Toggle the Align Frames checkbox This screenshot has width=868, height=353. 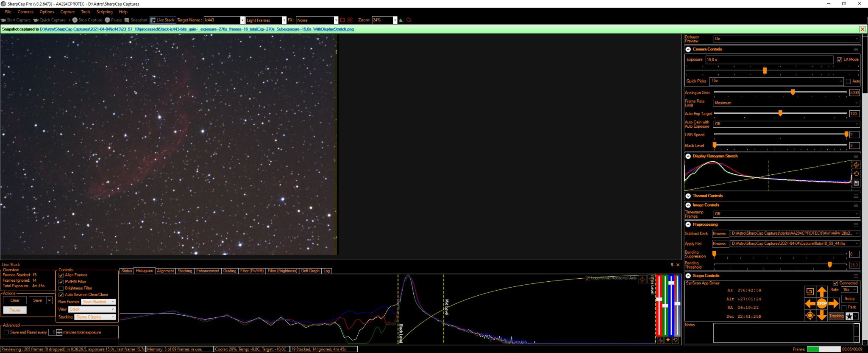[x=61, y=275]
